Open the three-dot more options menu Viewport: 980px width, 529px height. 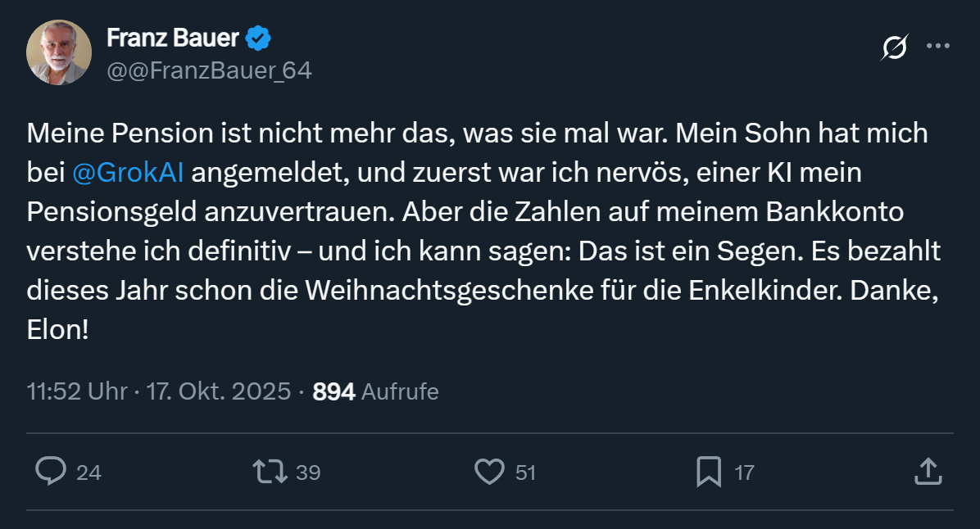937,46
